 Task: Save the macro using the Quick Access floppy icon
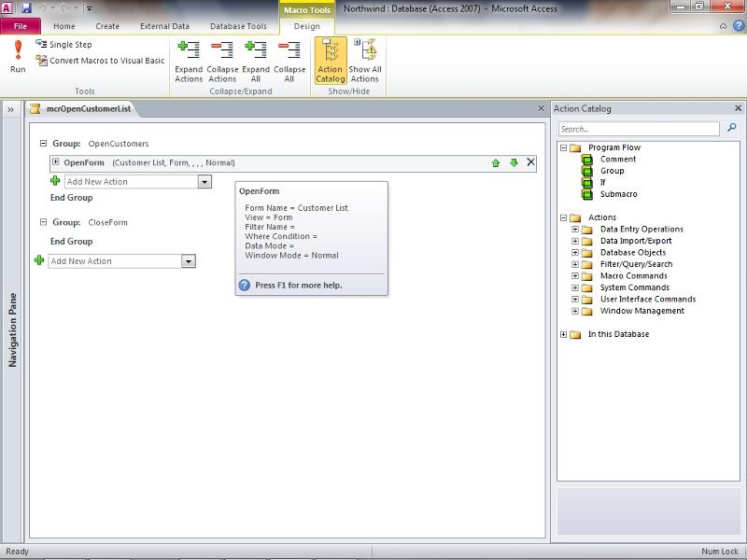(x=26, y=7)
